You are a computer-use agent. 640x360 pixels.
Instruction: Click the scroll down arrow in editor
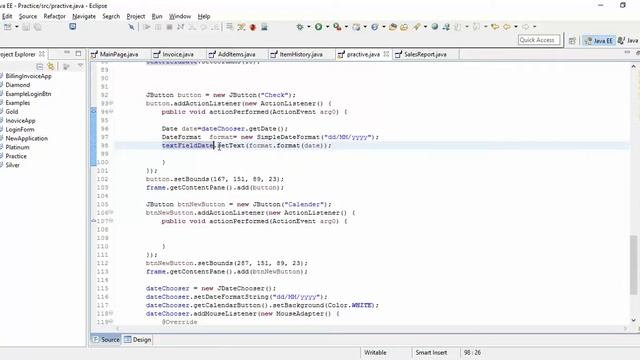pos(633,321)
